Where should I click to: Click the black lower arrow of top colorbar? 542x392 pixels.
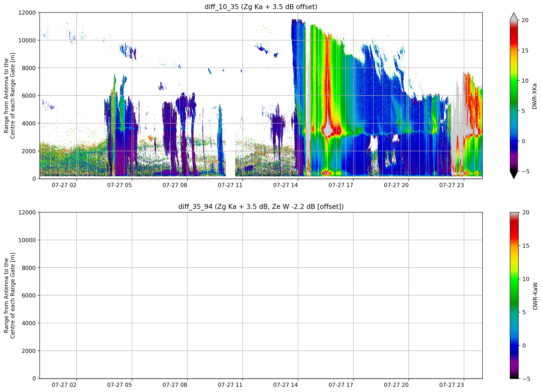tap(514, 175)
